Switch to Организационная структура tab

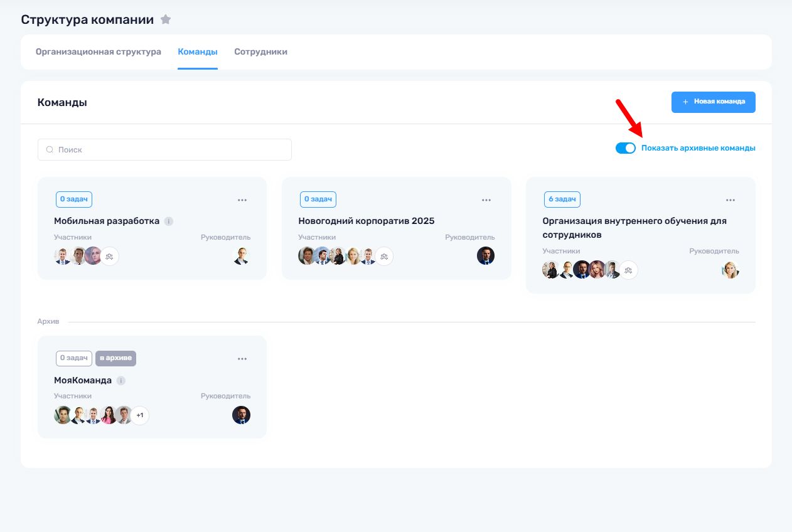point(99,52)
